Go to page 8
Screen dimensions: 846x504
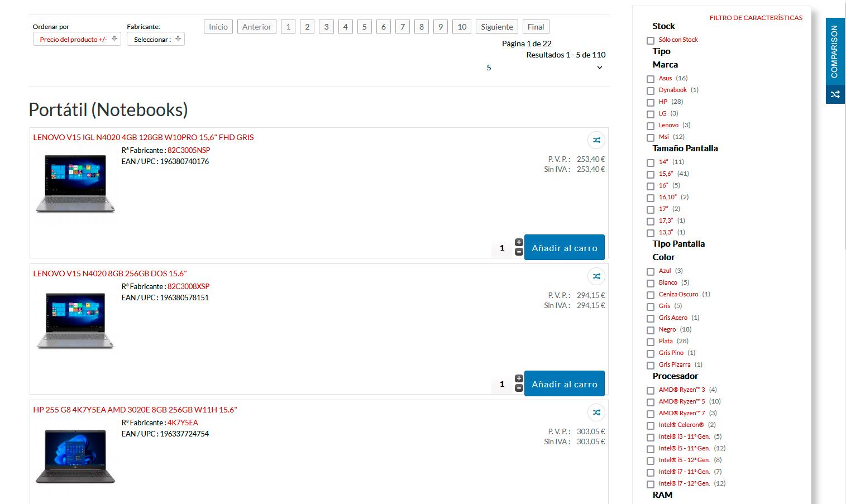coord(422,27)
